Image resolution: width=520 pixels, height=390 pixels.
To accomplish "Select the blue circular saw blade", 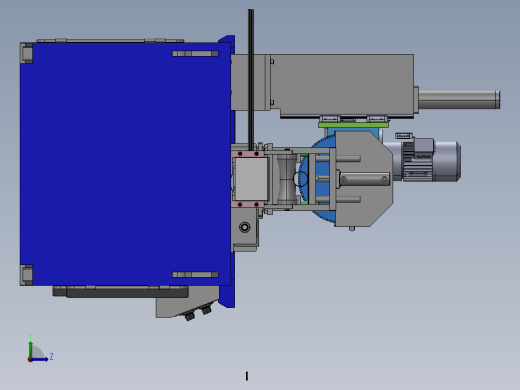I will click(x=320, y=180).
